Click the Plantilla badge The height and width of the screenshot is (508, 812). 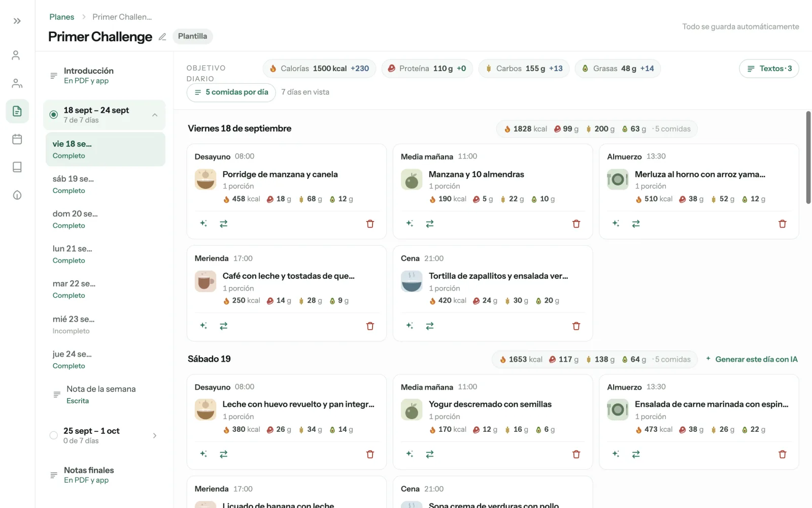click(192, 36)
